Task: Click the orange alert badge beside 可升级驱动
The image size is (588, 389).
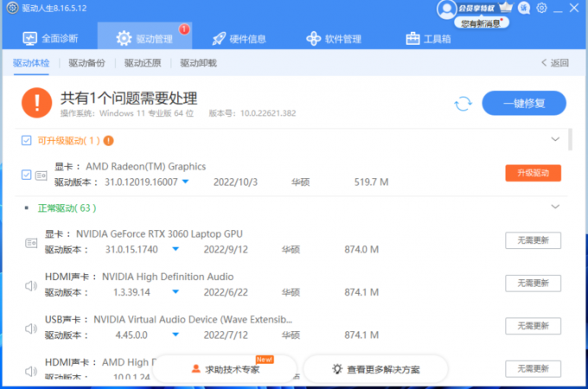Action: click(108, 141)
